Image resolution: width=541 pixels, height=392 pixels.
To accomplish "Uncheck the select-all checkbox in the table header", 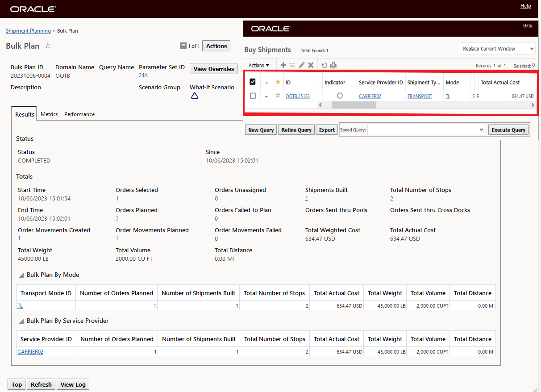I will point(253,82).
